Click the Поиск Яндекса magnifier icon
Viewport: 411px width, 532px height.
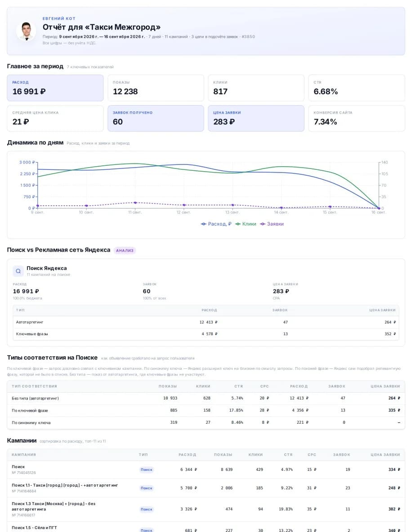18,271
